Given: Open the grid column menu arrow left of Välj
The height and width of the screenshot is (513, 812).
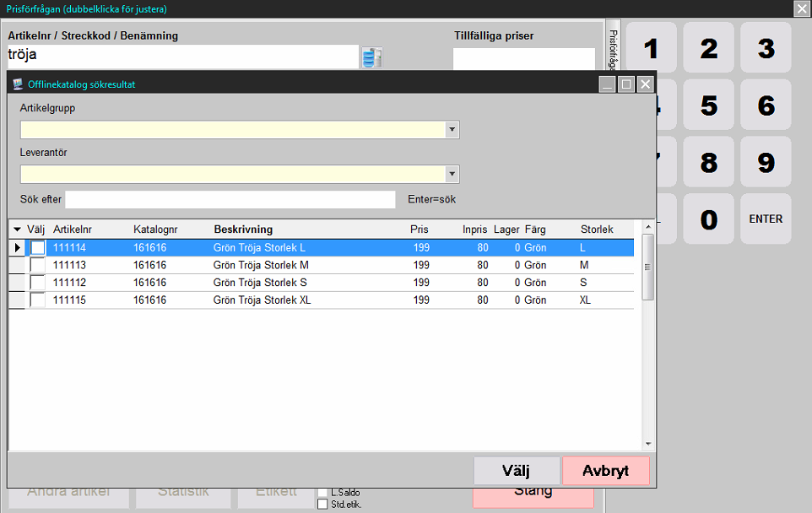Looking at the screenshot, I should [18, 229].
